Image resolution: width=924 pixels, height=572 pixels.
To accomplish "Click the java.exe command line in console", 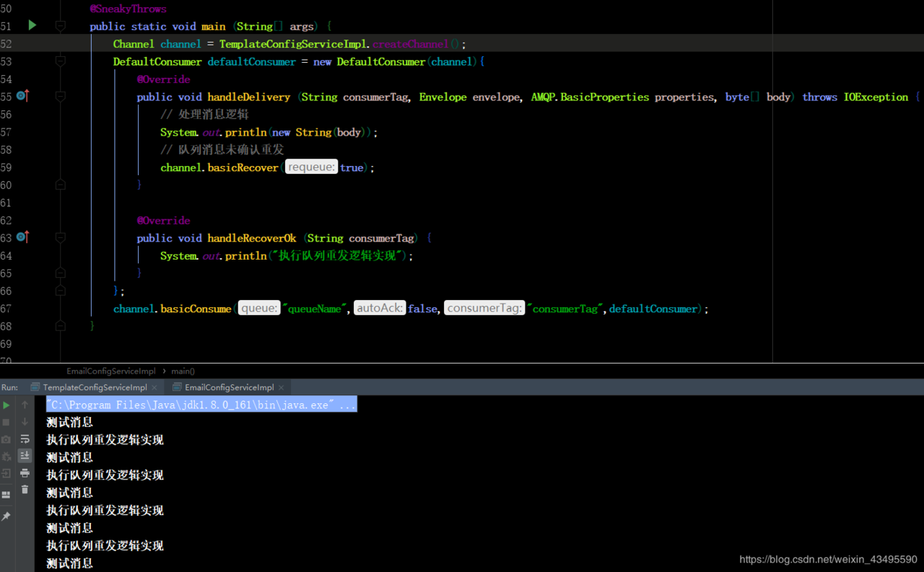I will (201, 405).
